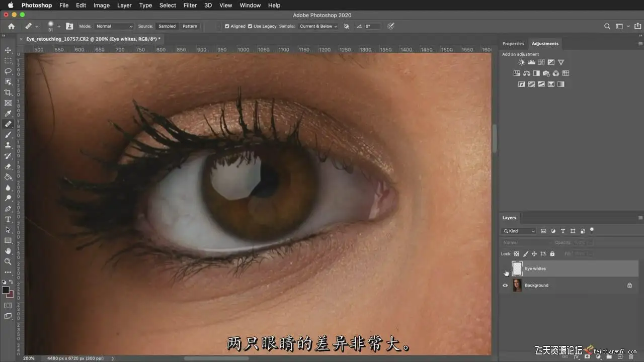Add a Brightness/Contrast adjustment
This screenshot has height=362, width=644.
pos(522,62)
